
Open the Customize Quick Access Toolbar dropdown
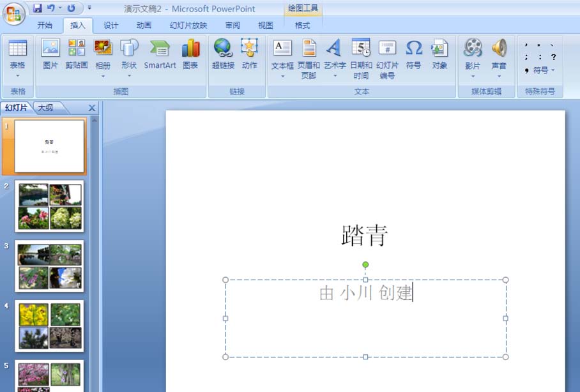pyautogui.click(x=89, y=8)
